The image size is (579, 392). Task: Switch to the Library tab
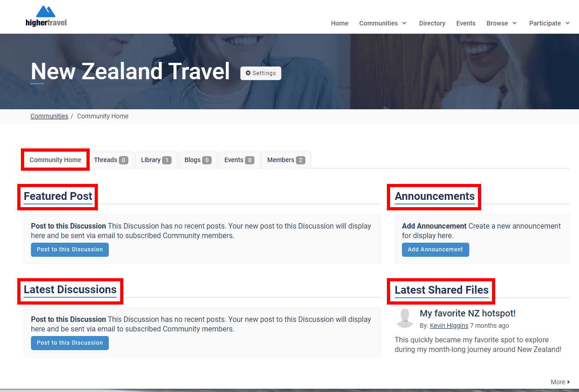[x=156, y=160]
